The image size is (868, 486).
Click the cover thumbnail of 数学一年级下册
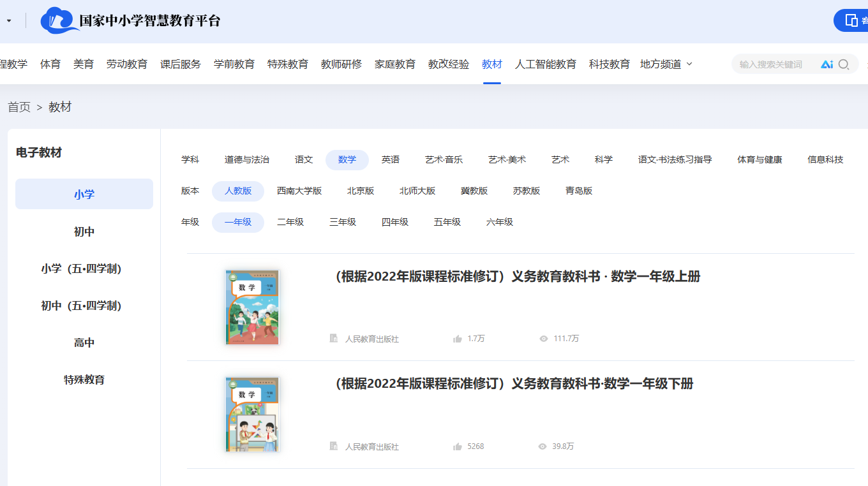[251, 414]
